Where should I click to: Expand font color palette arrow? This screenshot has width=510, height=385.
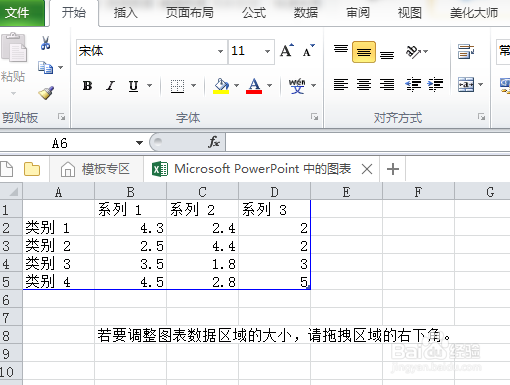[x=269, y=86]
